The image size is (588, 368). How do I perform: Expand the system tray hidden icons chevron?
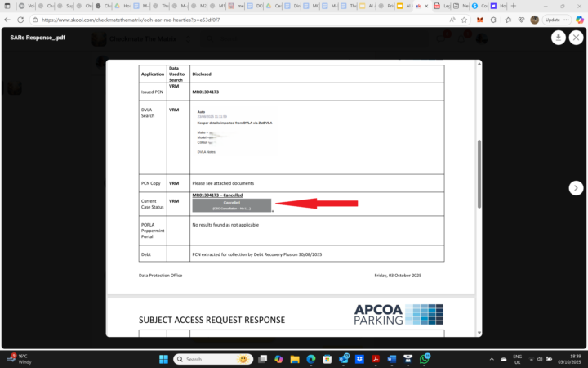492,359
